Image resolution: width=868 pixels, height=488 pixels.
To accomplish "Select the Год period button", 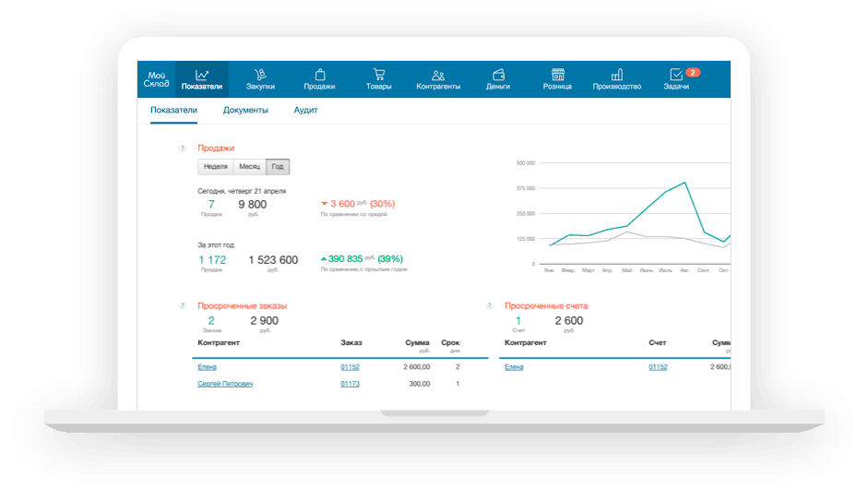I will pos(278,167).
